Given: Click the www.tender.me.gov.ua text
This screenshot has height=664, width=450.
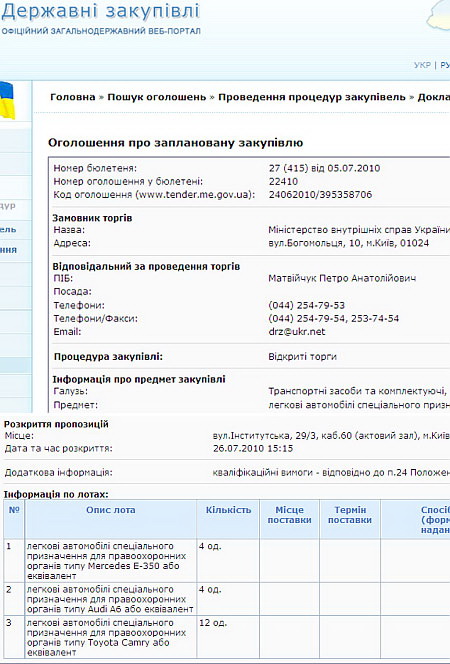Looking at the screenshot, I should pos(194,195).
